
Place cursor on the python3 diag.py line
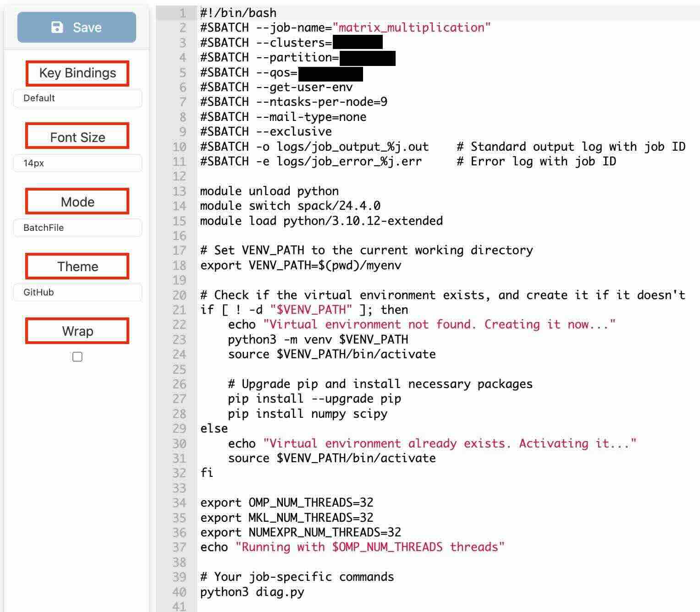pos(252,592)
